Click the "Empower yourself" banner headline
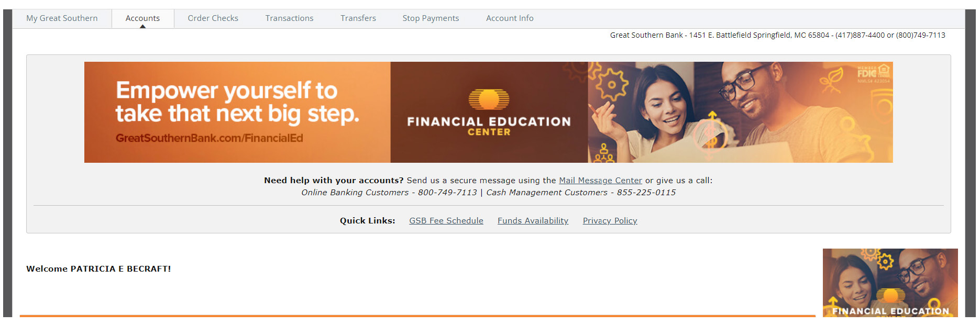The width and height of the screenshot is (980, 325). coord(237,102)
